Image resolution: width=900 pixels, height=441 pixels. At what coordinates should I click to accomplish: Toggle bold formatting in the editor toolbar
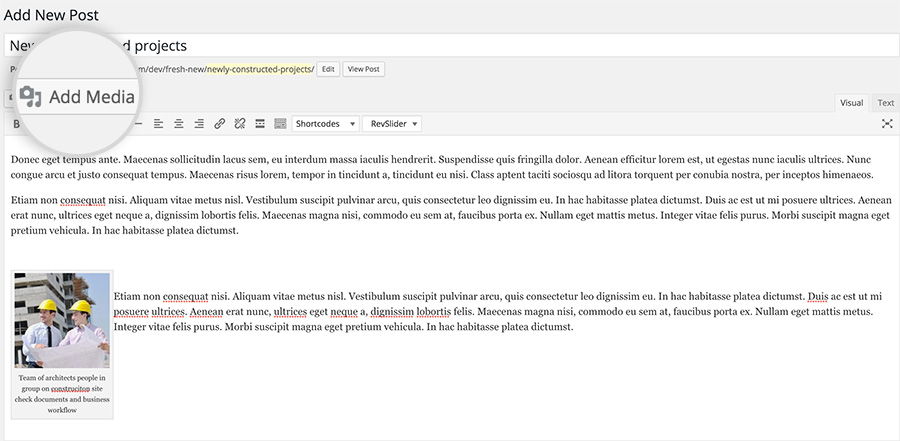[16, 124]
